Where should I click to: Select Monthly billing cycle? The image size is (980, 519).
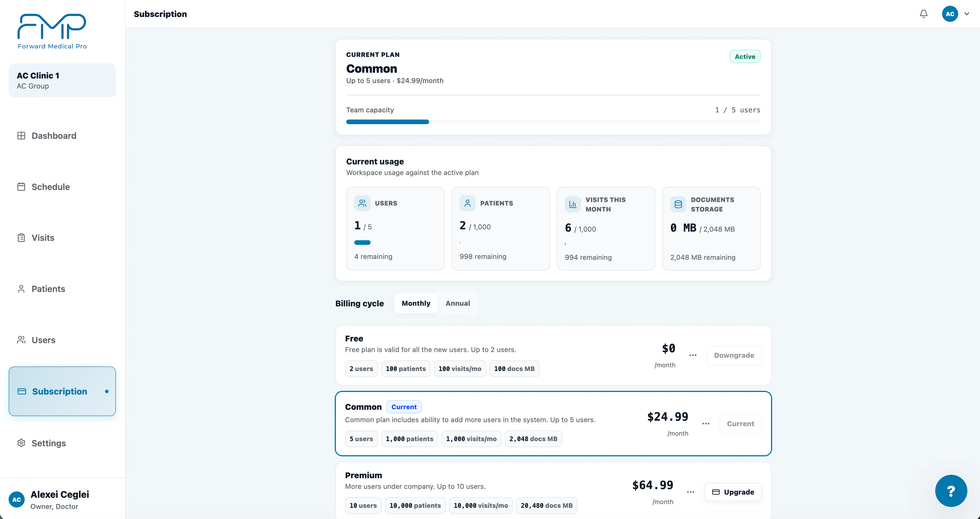416,303
